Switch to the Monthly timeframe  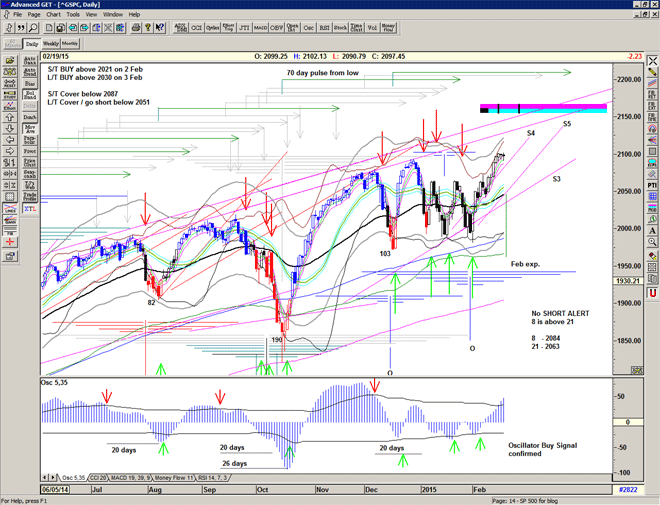pos(71,44)
